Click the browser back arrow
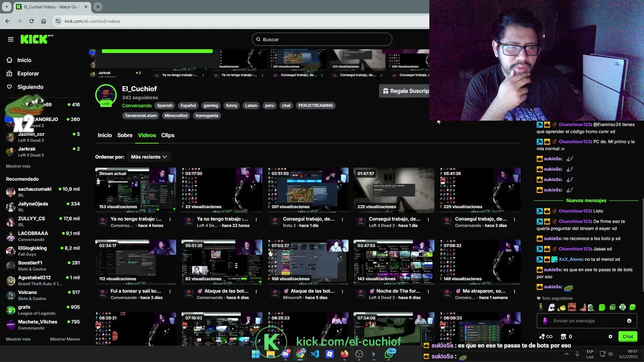 tap(7, 21)
